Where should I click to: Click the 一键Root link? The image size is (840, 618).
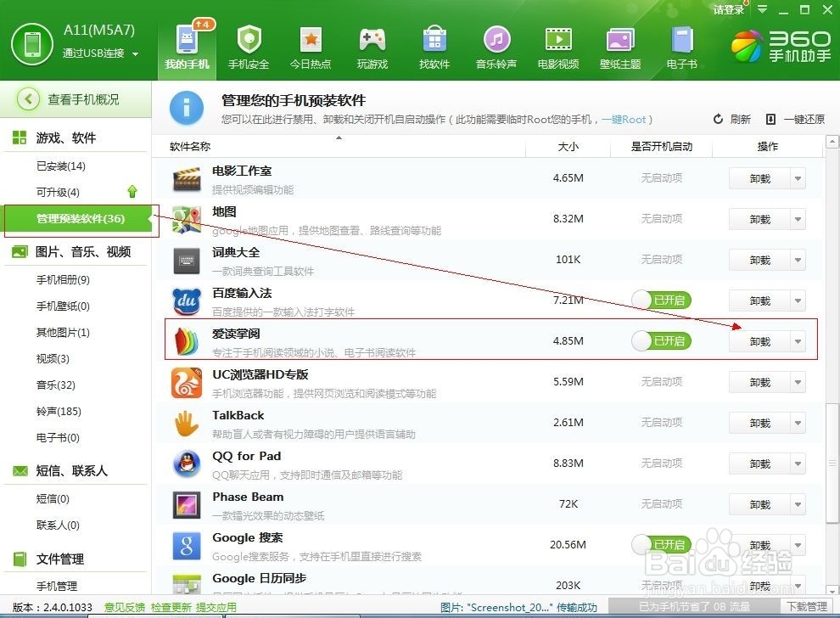coord(625,119)
